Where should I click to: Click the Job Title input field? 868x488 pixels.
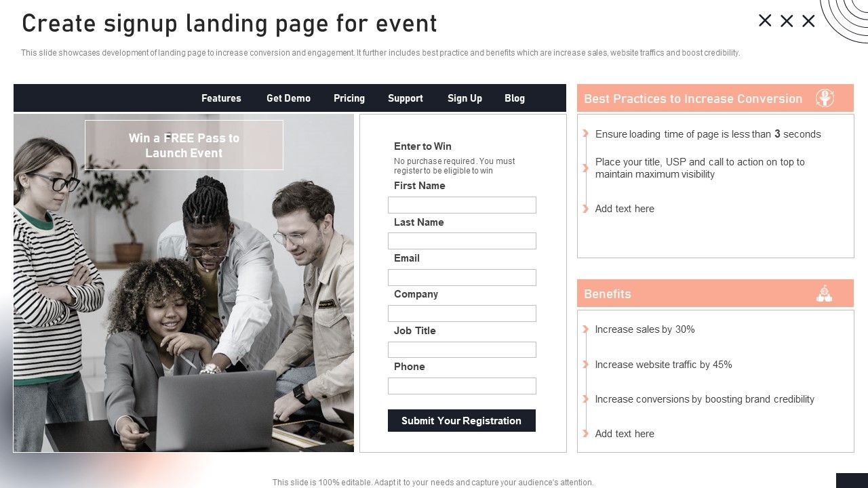tap(462, 350)
